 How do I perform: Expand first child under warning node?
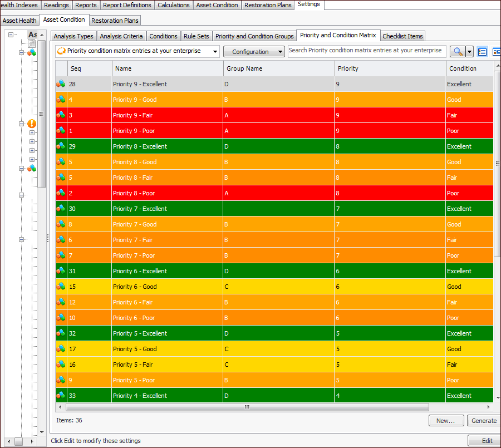pos(32,133)
